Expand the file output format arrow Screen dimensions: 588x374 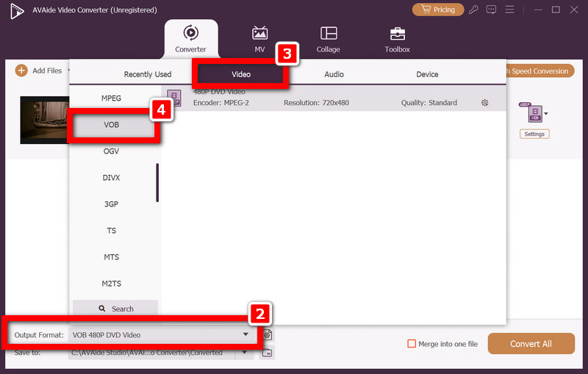(x=546, y=114)
